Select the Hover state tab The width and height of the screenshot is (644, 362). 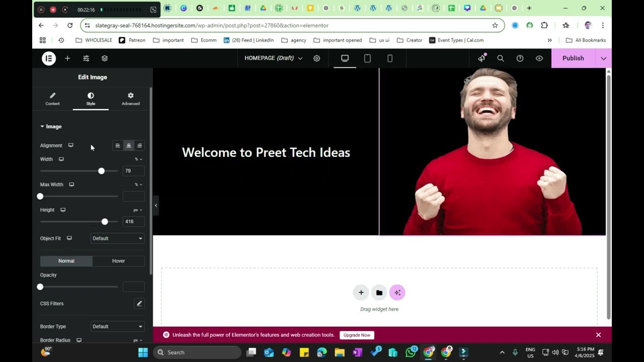[119, 261]
